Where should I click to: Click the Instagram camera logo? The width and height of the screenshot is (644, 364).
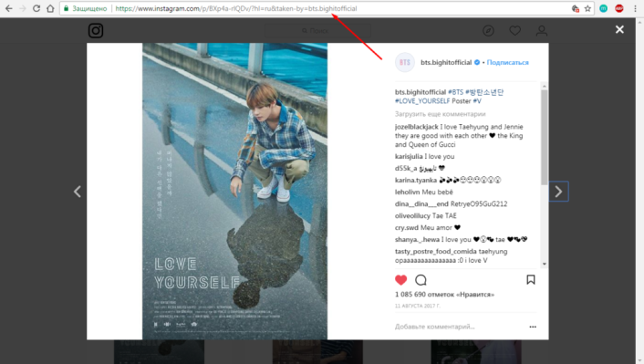(x=96, y=30)
